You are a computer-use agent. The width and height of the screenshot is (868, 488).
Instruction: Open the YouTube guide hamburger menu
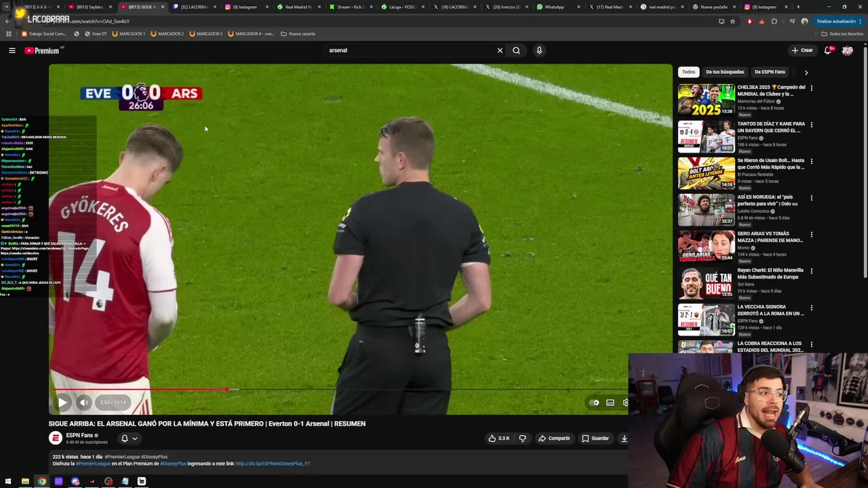12,50
